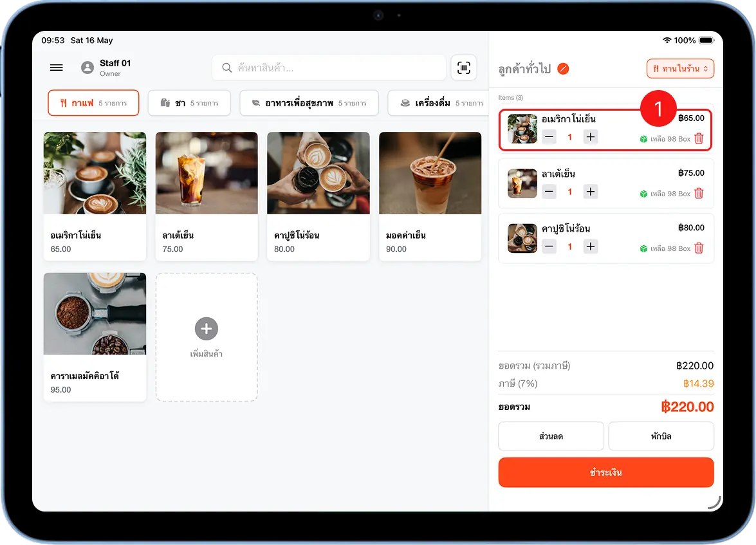Click the คาปูชิโน่ร้อน cart item thumbnail
This screenshot has width=756, height=545.
click(x=522, y=238)
